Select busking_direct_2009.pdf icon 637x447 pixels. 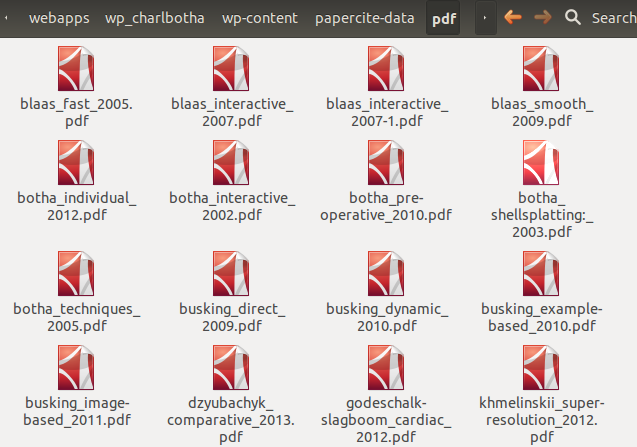(x=231, y=273)
